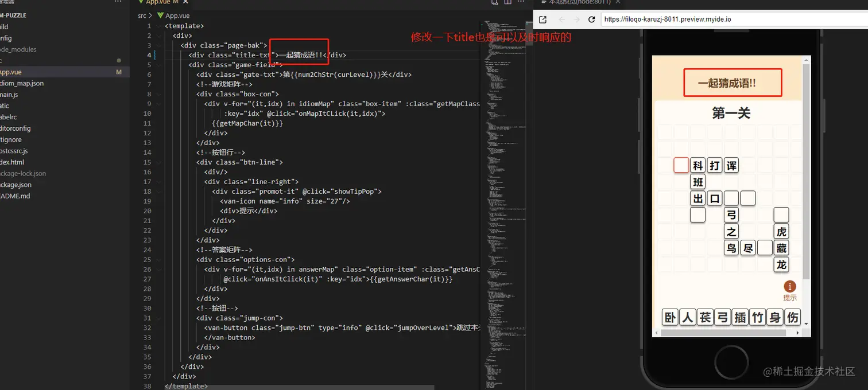Screen dimensions: 868x390
Task: Go forward in the preview browser
Action: click(x=578, y=19)
